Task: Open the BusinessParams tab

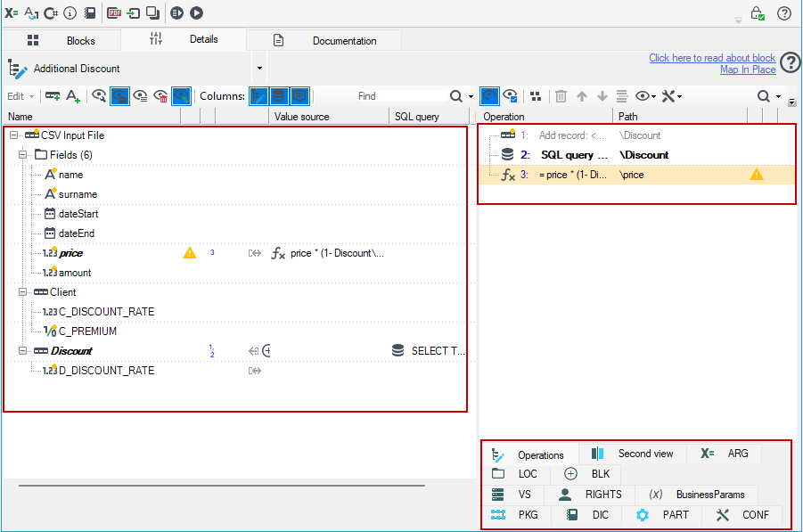Action: [x=696, y=495]
